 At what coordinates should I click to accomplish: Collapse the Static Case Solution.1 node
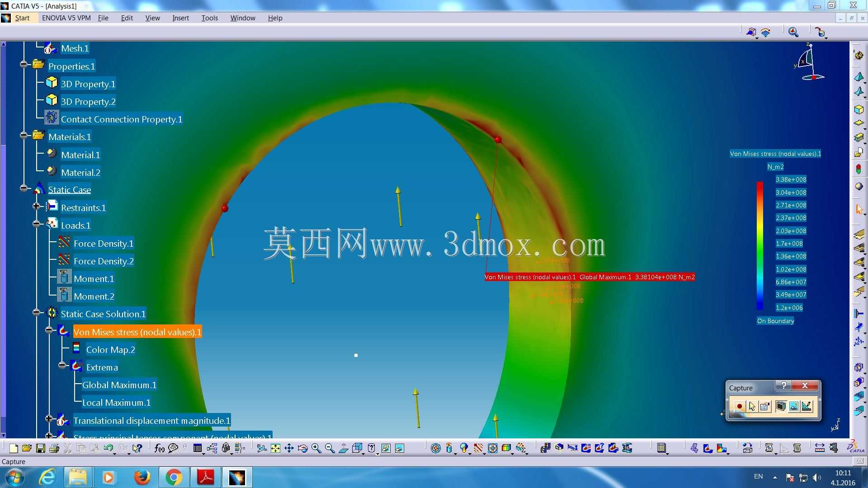36,312
